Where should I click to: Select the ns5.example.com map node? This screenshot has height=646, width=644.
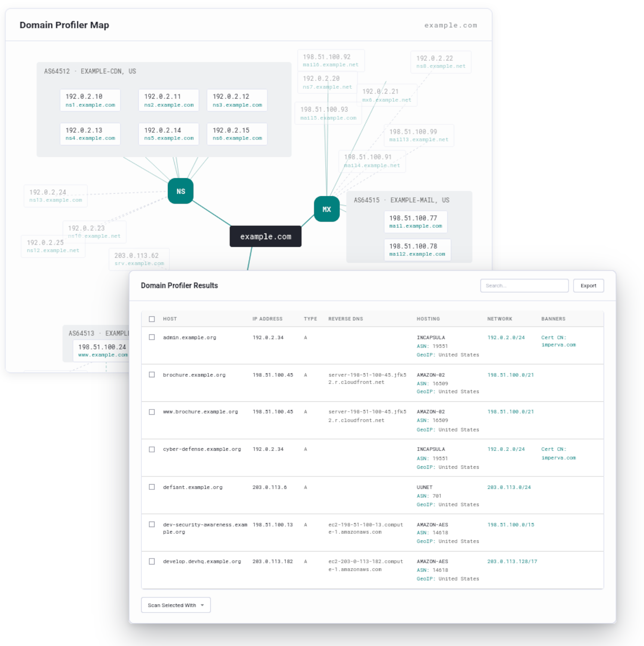click(x=169, y=134)
